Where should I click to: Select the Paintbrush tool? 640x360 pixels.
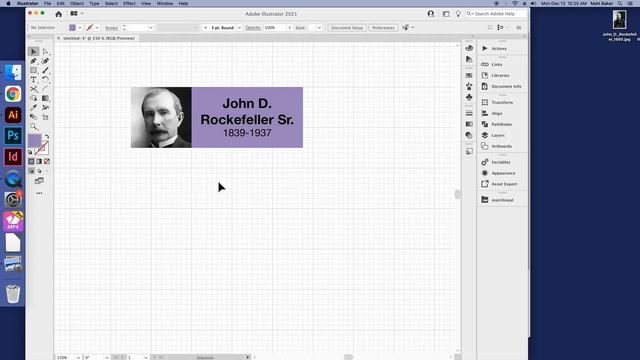tap(45, 71)
